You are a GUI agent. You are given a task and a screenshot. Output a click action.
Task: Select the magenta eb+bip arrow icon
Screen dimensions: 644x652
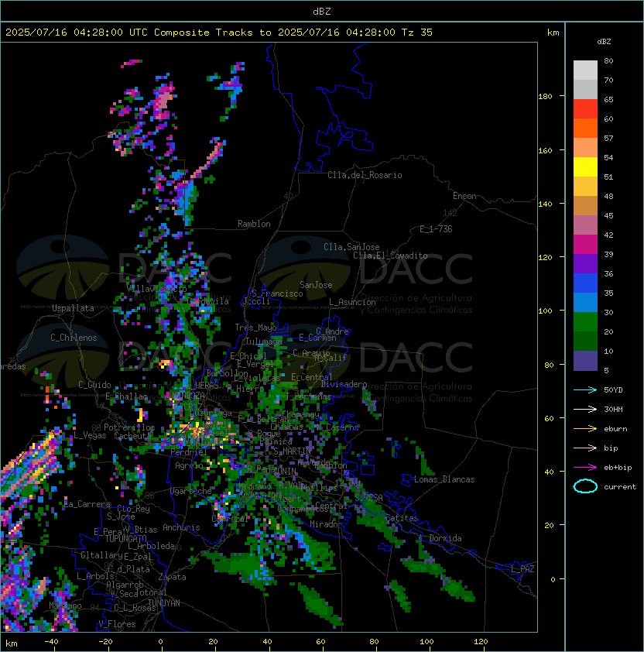click(x=585, y=468)
